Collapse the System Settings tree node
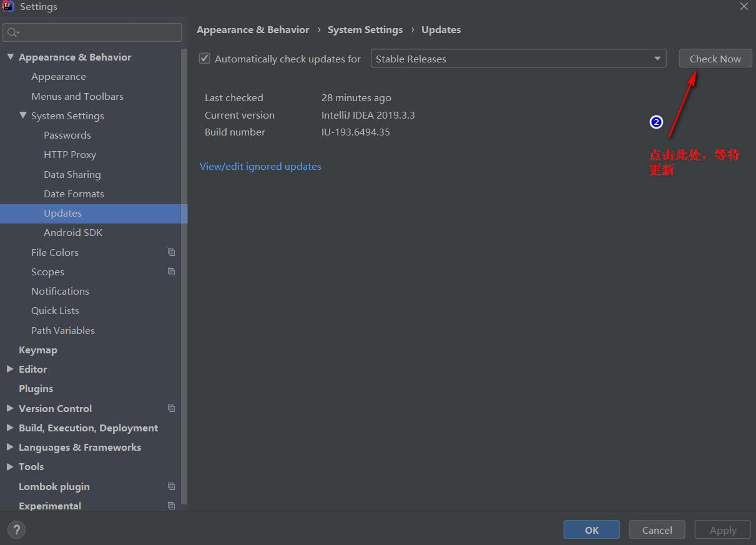 pos(23,115)
